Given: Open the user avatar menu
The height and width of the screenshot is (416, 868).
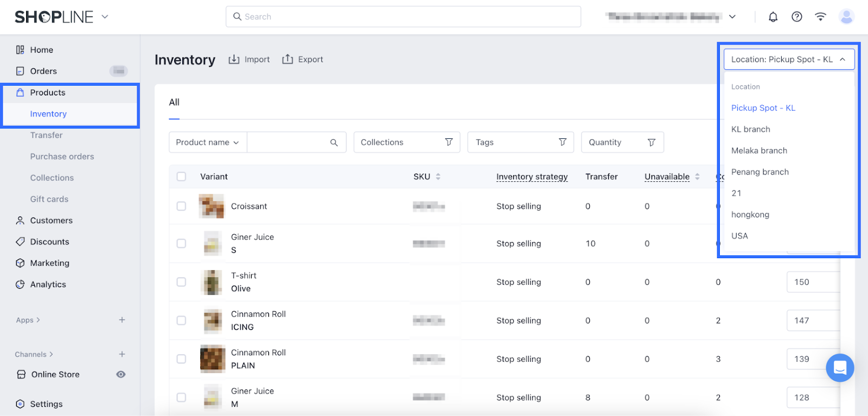Looking at the screenshot, I should point(846,17).
